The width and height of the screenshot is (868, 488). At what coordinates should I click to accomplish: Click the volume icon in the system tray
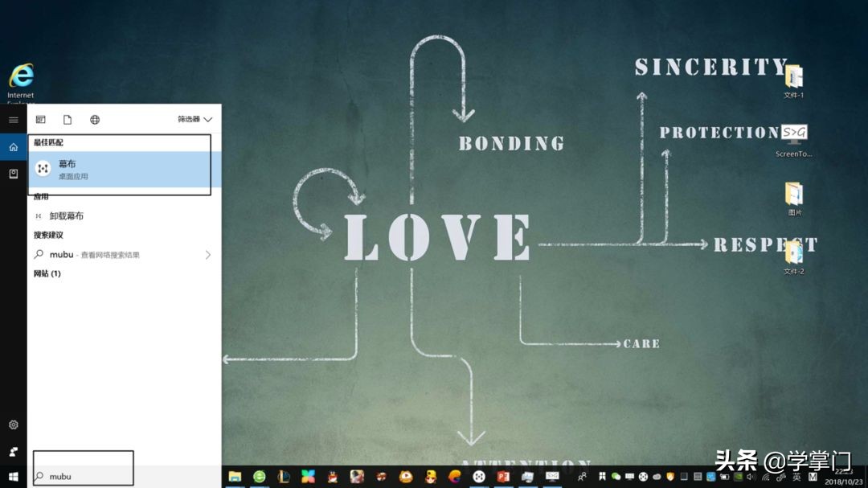pos(751,477)
